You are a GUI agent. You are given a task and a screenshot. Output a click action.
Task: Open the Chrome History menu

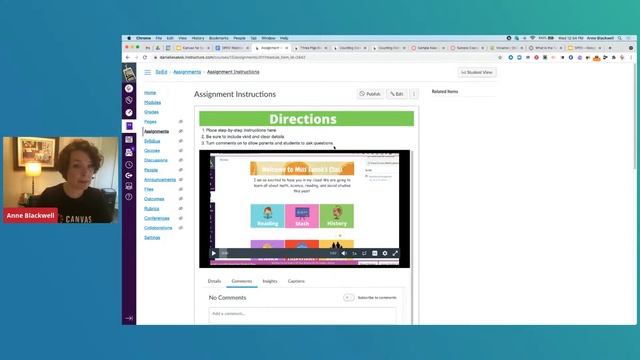198,38
